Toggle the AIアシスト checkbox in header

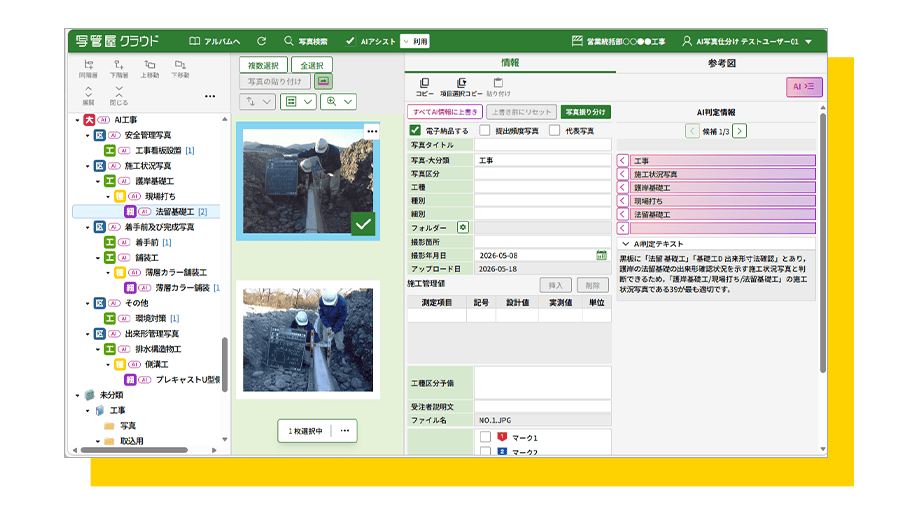point(350,41)
